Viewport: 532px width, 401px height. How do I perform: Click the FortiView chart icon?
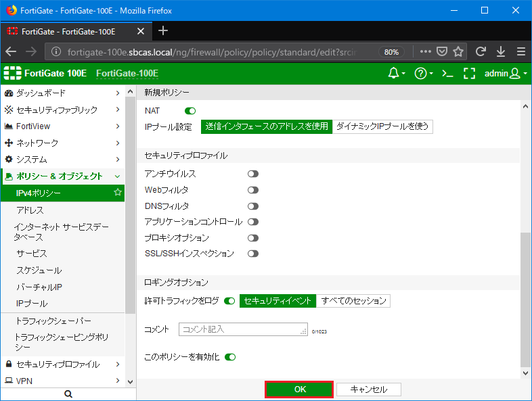click(x=9, y=126)
